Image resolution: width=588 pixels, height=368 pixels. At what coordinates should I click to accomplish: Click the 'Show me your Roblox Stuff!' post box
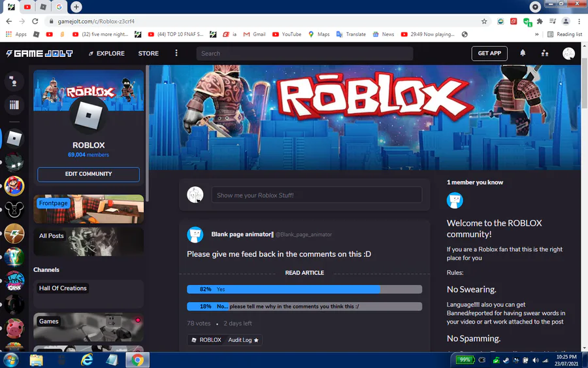tap(316, 195)
